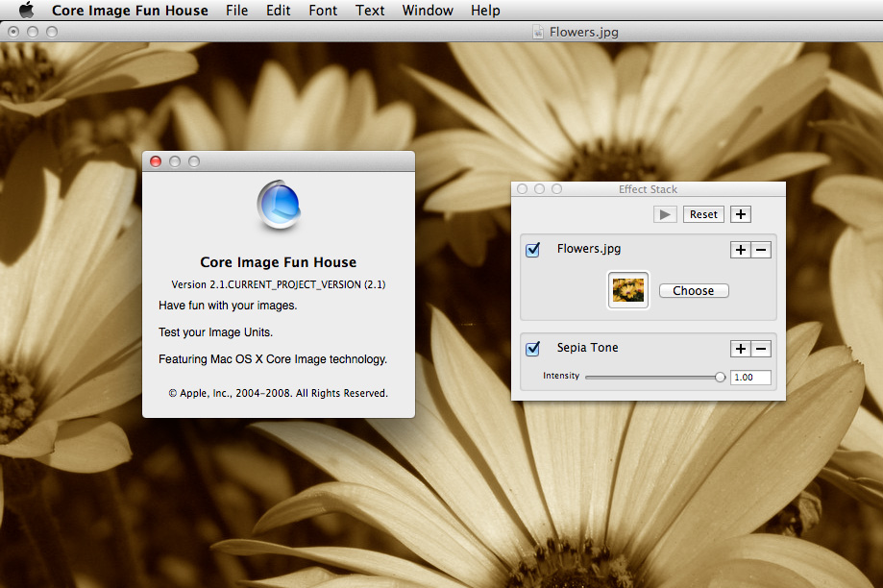Open the Edit menu

[279, 11]
